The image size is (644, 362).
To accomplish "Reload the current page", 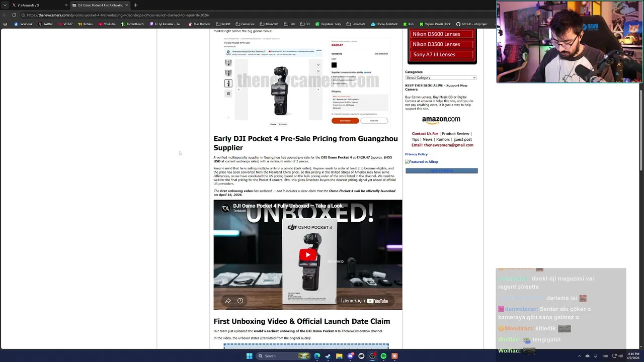I will (14, 15).
